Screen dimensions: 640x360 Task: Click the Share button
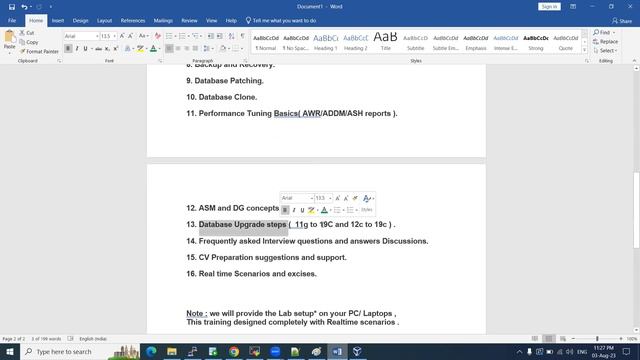click(622, 21)
